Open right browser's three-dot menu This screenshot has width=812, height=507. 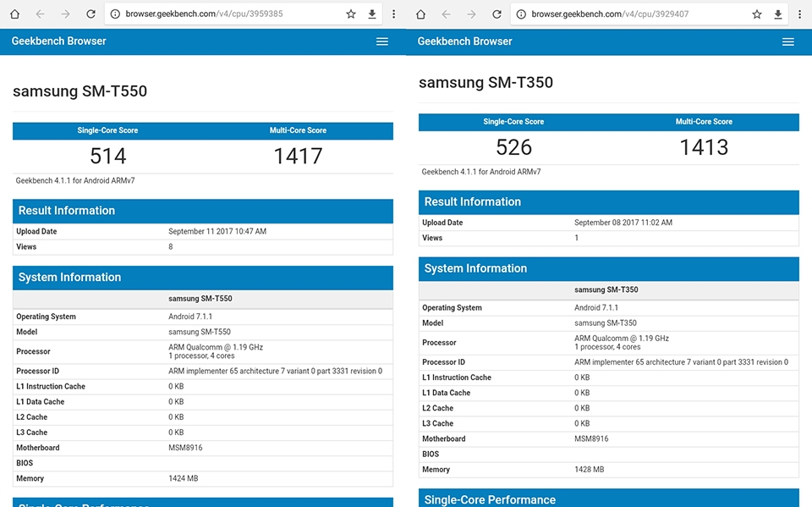(799, 14)
